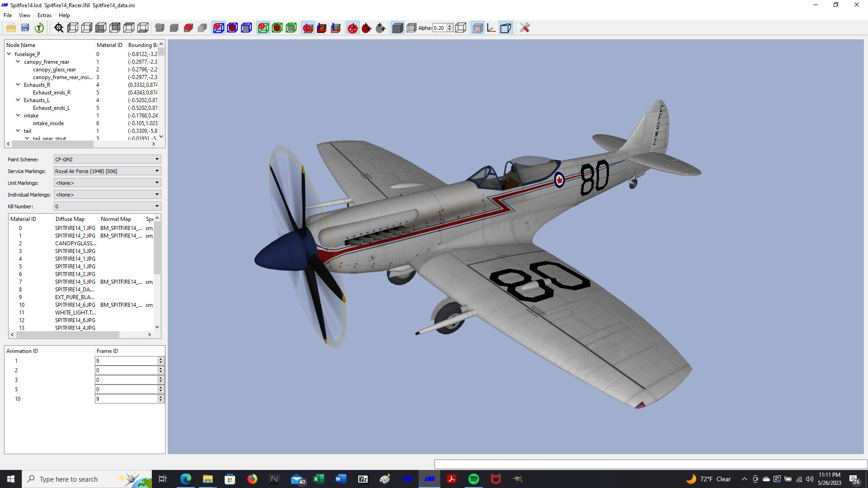The height and width of the screenshot is (488, 868).
Task: Collapse the fuselage_P tree node
Action: (9, 54)
